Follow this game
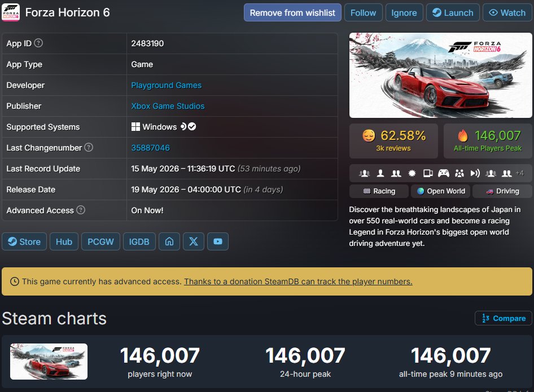534x392 pixels. click(x=364, y=12)
